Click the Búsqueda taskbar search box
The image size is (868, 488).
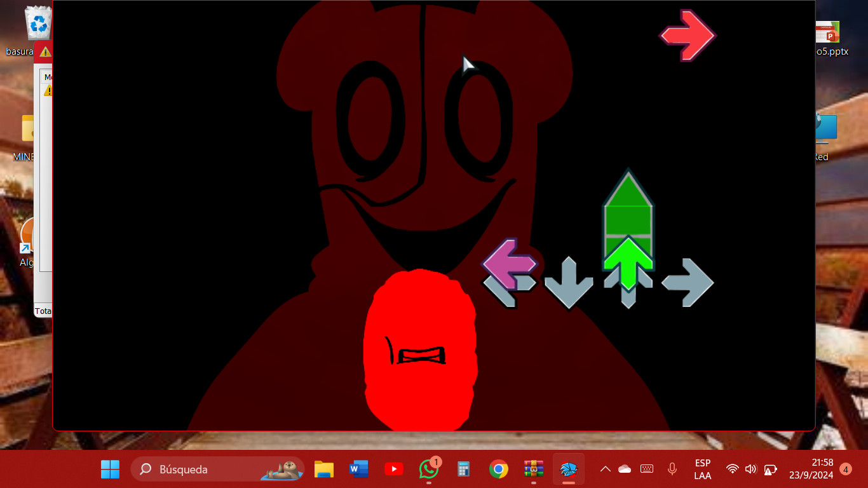click(x=217, y=470)
